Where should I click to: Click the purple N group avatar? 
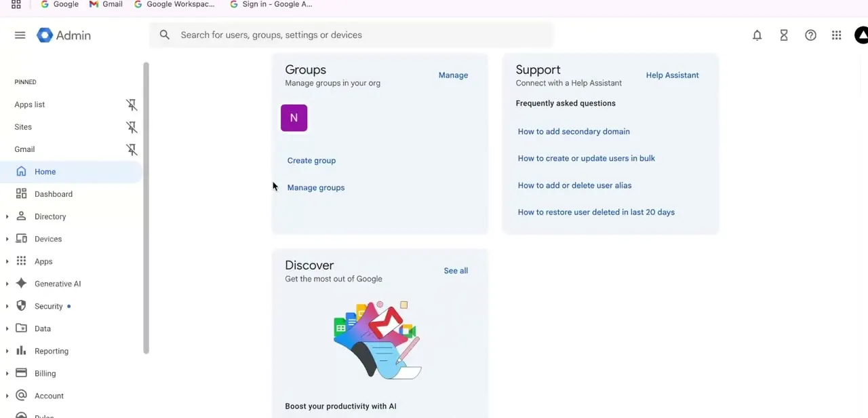294,118
